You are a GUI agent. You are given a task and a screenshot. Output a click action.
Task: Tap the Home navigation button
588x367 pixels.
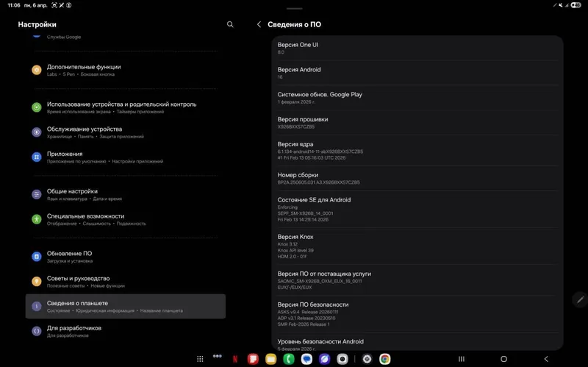tap(503, 359)
